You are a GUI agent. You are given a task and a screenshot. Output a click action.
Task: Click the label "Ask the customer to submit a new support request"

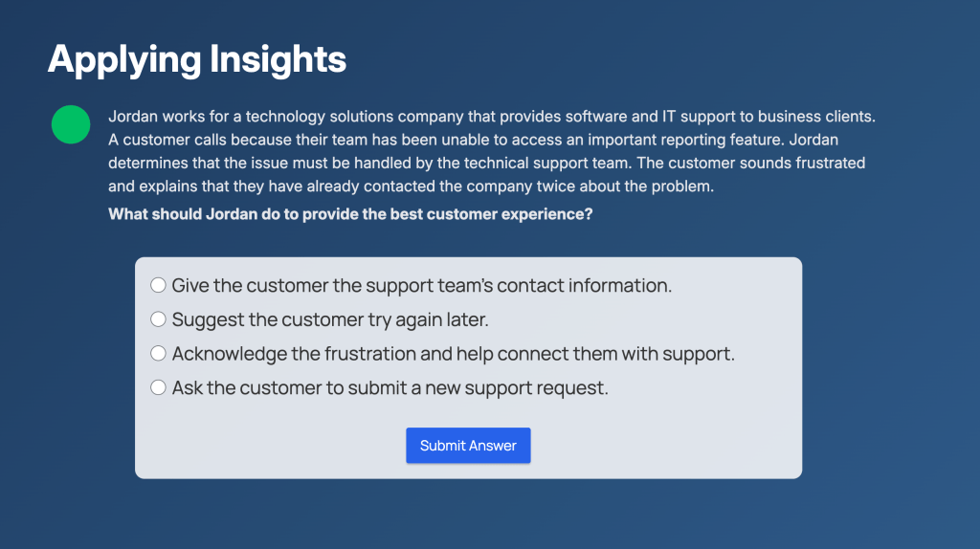(x=390, y=388)
